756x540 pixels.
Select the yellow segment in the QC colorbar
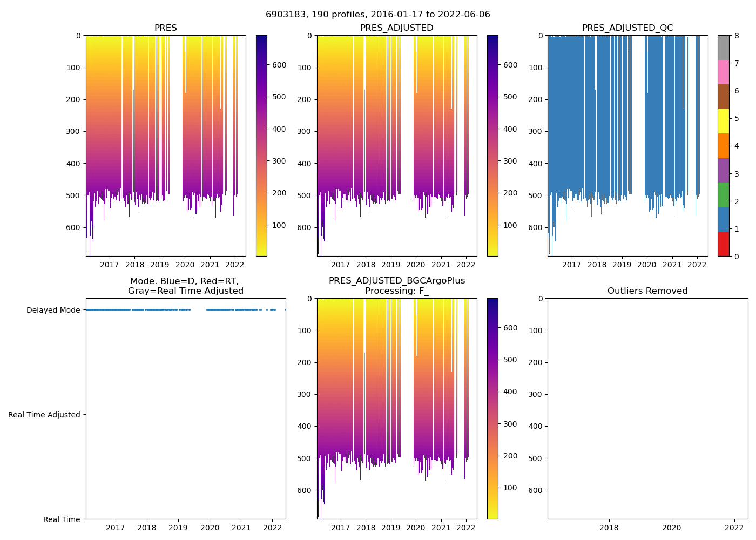723,121
